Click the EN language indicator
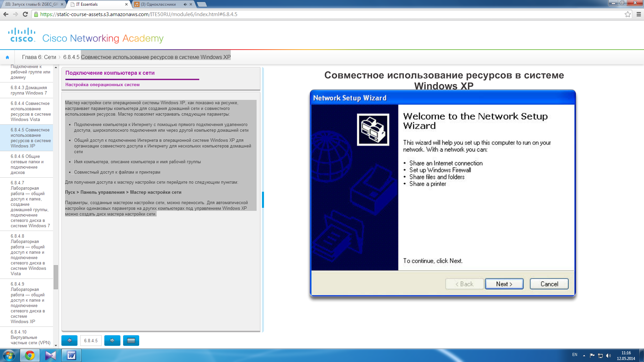 pos(575,355)
